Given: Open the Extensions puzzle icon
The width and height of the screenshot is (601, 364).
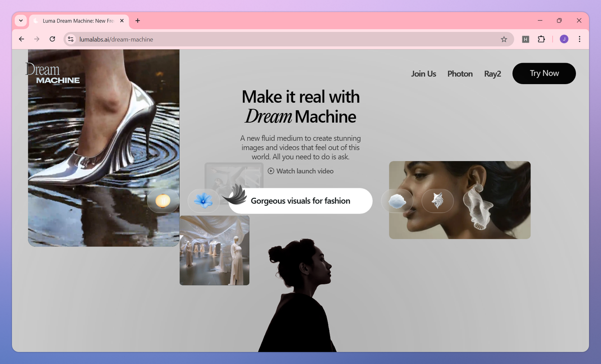Looking at the screenshot, I should point(541,39).
